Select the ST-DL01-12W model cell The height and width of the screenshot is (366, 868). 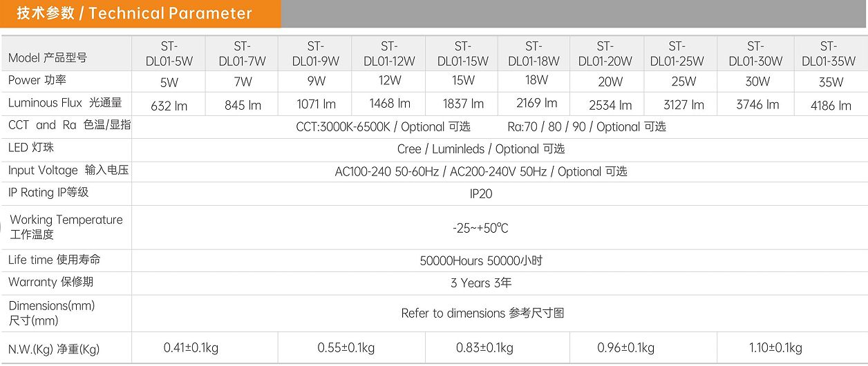coord(389,54)
